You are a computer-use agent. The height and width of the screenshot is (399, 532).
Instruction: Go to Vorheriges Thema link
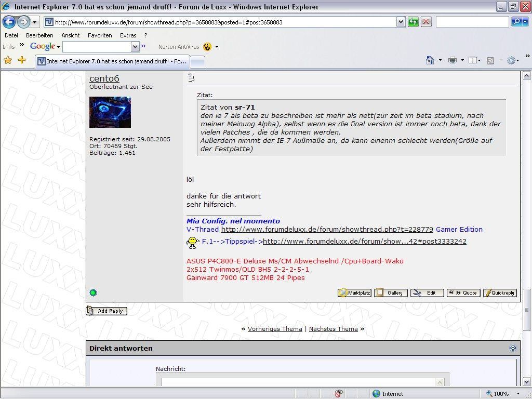click(x=275, y=329)
